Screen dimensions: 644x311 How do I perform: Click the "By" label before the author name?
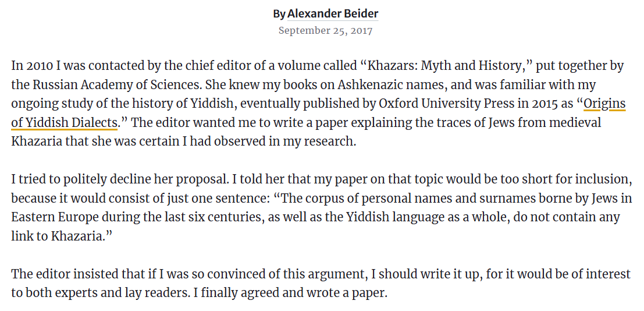coord(279,14)
